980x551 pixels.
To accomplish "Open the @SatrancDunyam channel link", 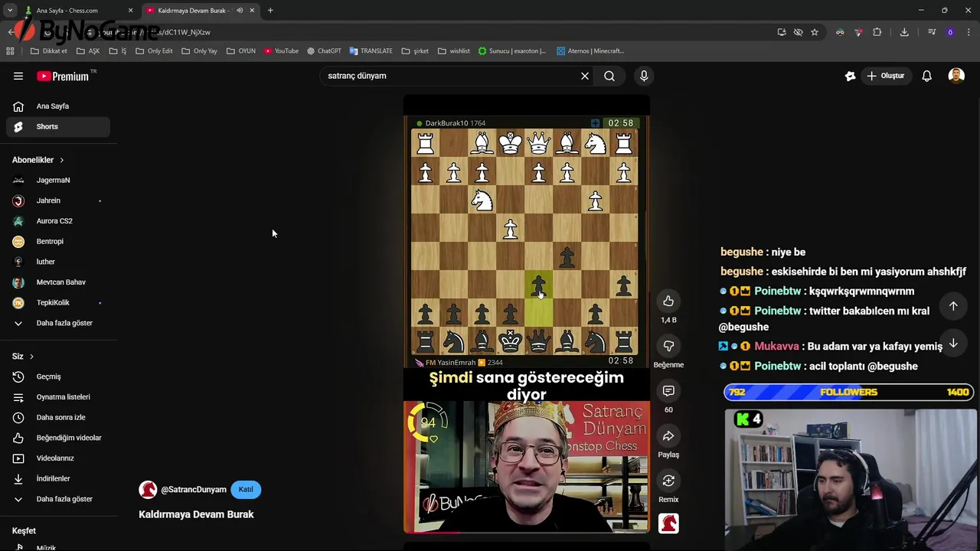I will [x=194, y=490].
